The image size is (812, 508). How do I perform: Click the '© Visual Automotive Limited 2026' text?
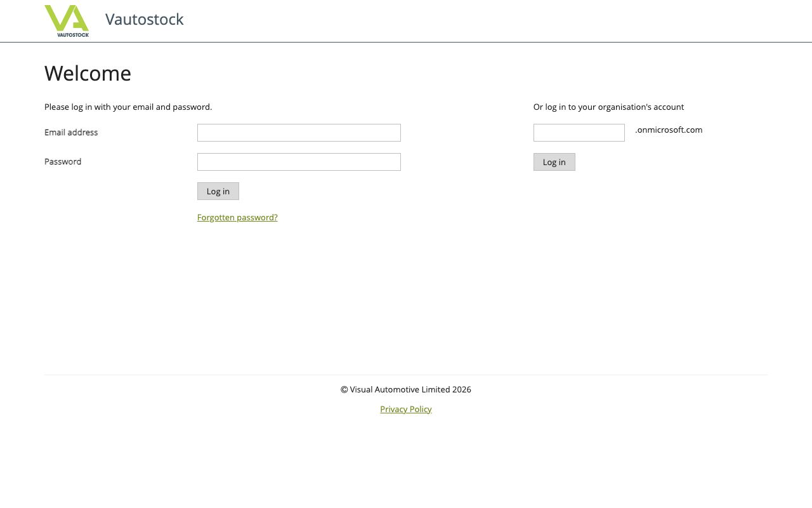[406, 389]
